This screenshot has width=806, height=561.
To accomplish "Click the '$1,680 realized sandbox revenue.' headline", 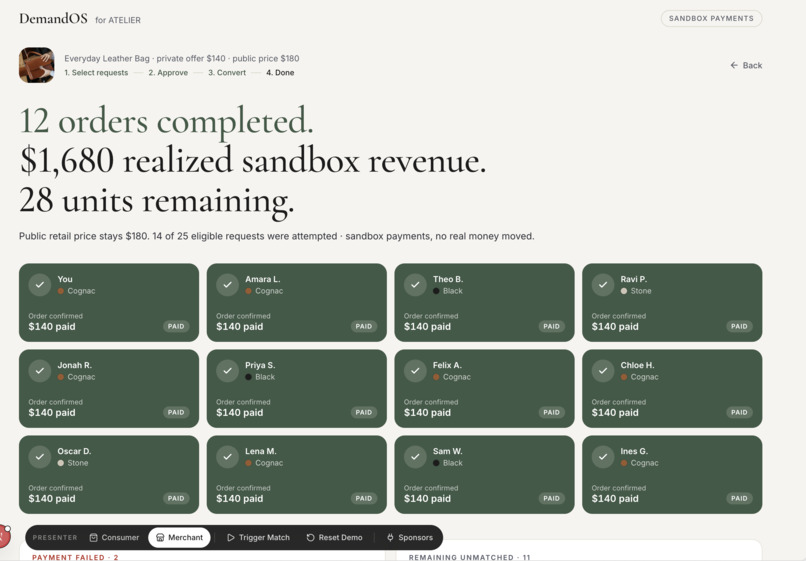I will [252, 161].
